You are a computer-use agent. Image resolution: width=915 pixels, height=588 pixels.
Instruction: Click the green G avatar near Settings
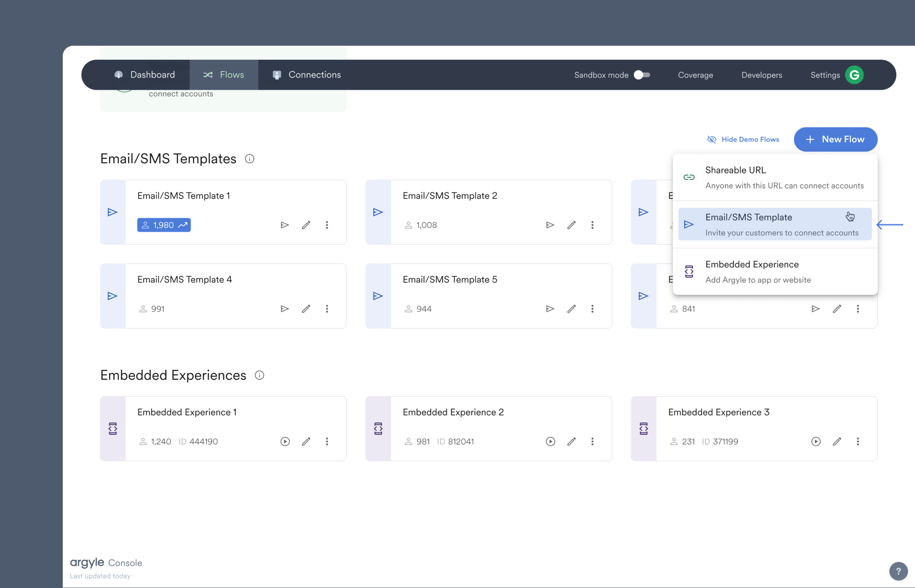click(854, 74)
